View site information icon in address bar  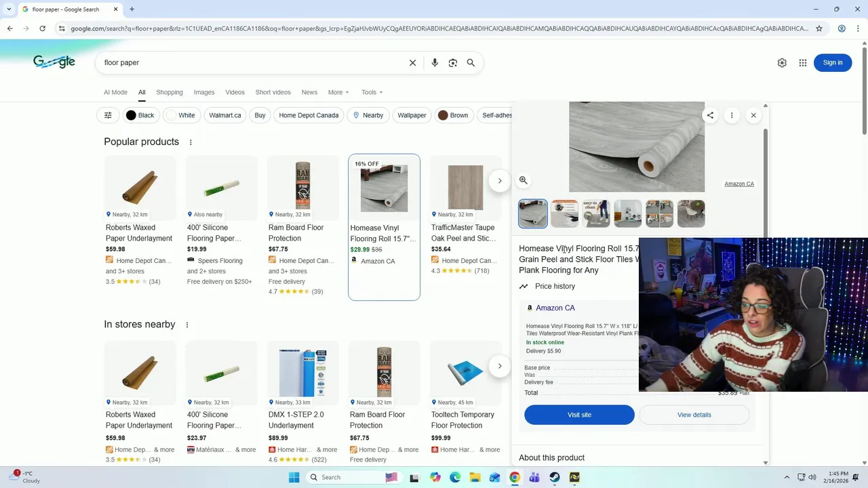[x=62, y=28]
